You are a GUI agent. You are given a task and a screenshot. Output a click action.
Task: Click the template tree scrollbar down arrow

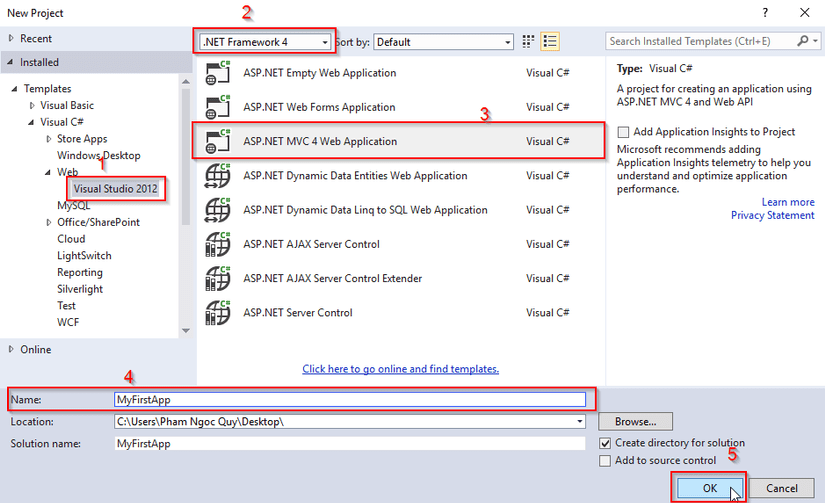pos(186,331)
